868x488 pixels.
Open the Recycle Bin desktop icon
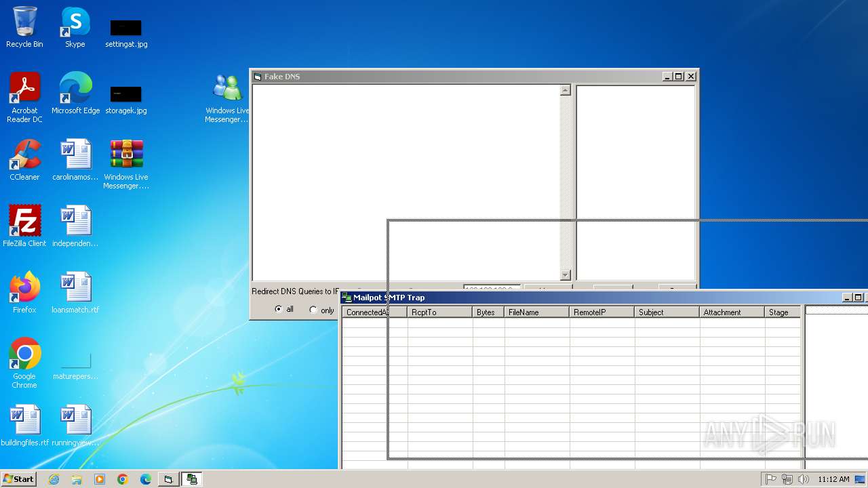24,27
